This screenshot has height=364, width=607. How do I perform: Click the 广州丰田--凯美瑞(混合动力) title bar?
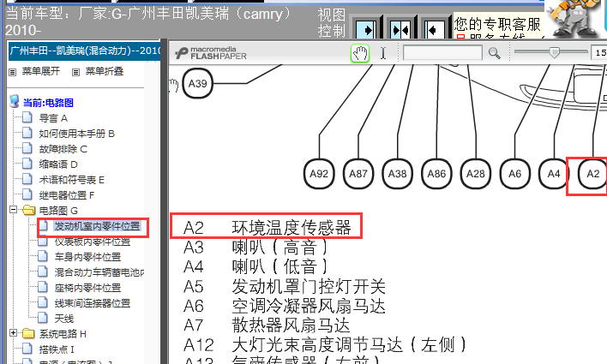[84, 51]
